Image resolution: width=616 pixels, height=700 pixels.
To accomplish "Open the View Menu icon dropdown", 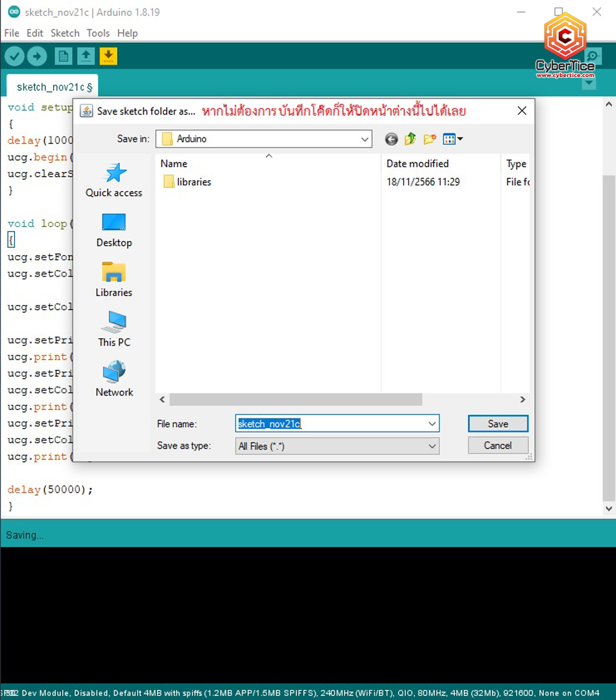I will [453, 139].
